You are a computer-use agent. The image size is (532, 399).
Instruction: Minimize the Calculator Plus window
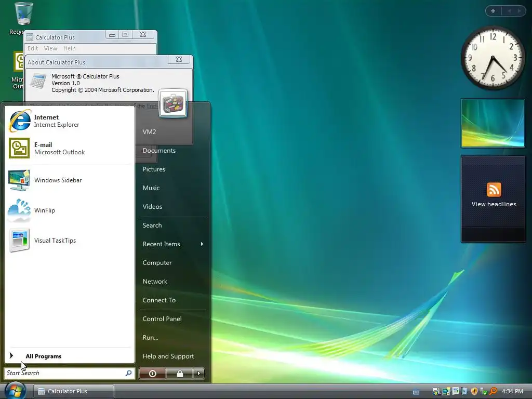[x=112, y=35]
